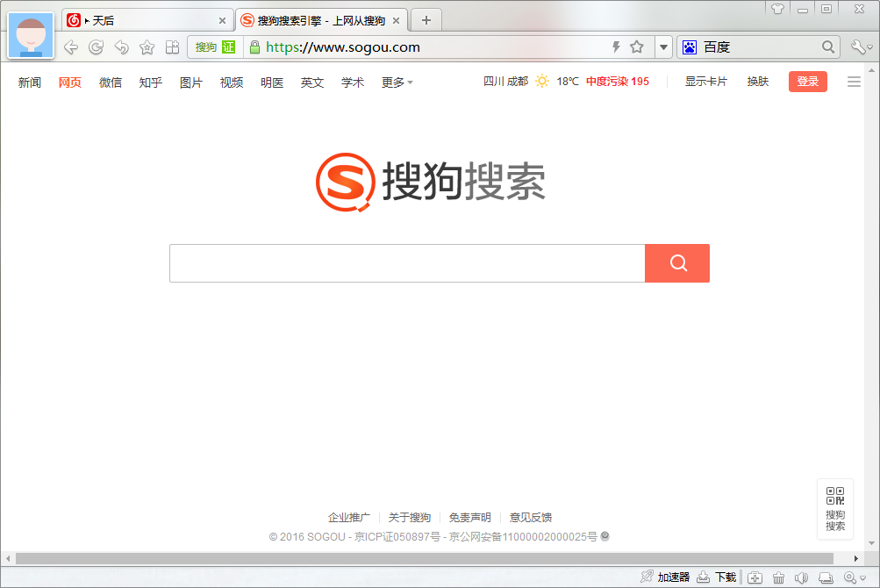Select the 搜狗搜索引擎 tab
Viewport: 880px width, 588px height.
click(321, 21)
